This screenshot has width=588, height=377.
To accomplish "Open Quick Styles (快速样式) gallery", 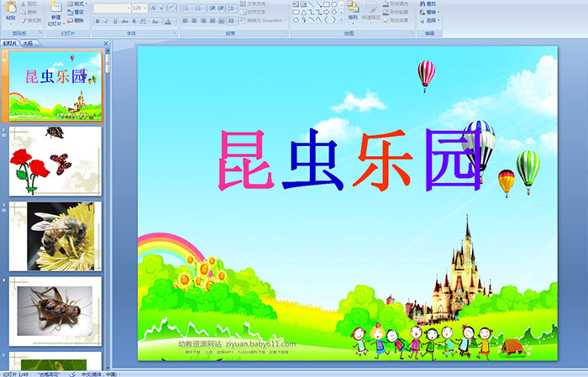I will [371, 13].
